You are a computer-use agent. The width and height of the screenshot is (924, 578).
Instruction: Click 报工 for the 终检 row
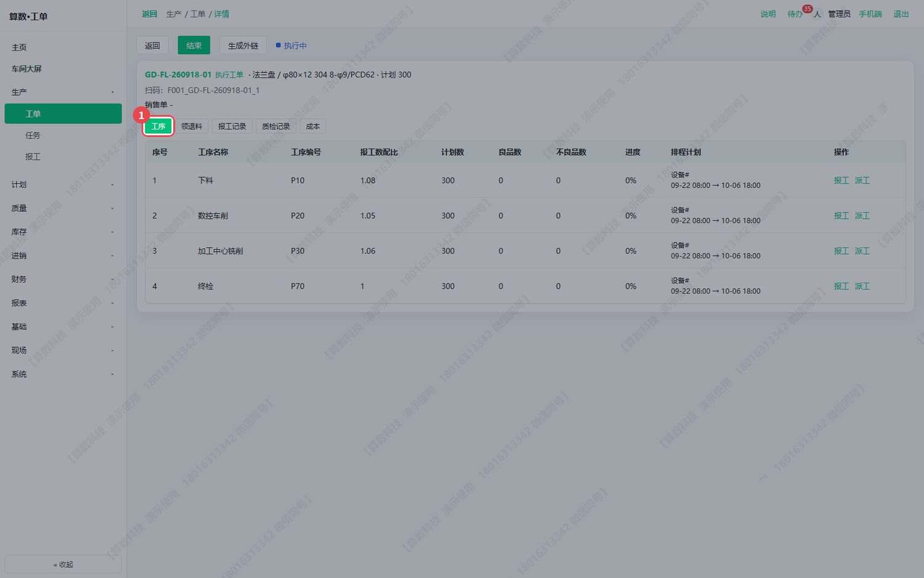pyautogui.click(x=841, y=286)
